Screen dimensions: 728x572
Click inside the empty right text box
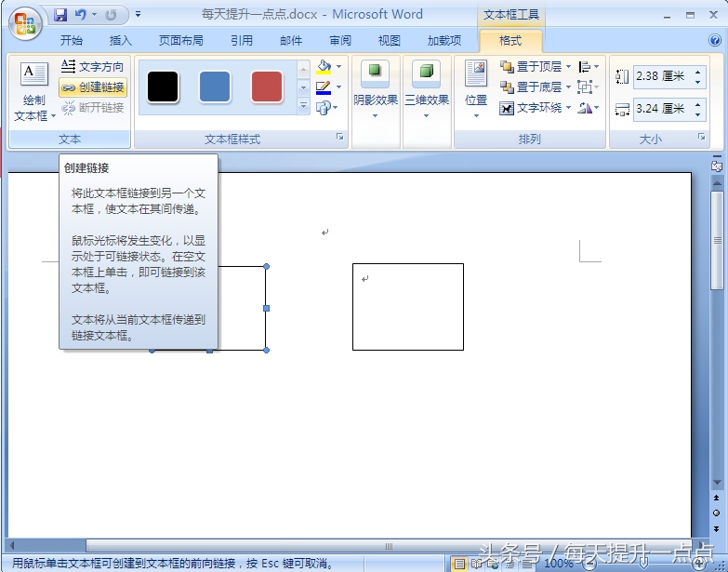coord(407,307)
